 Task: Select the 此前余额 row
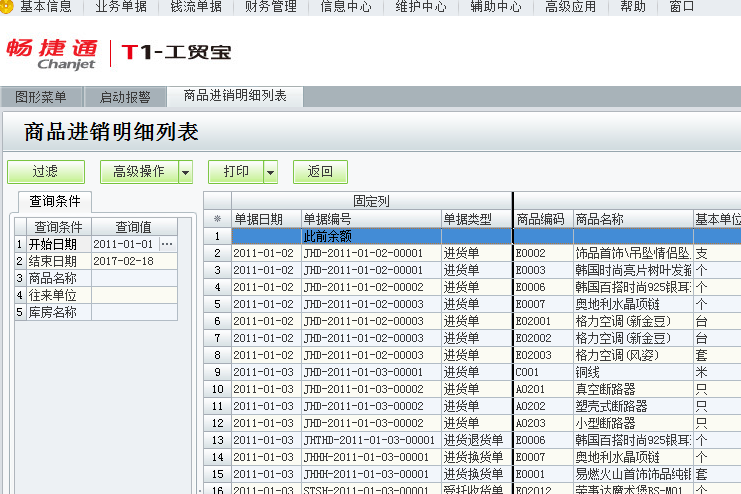tap(473, 236)
